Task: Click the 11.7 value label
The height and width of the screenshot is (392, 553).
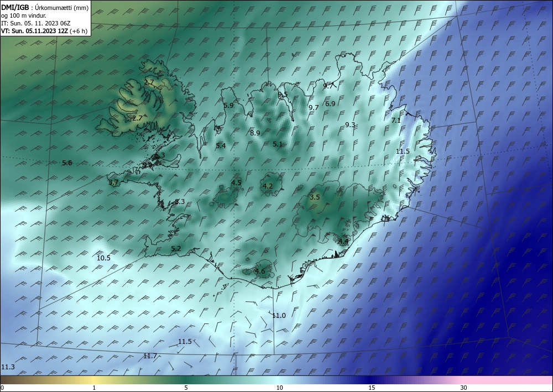Action: click(150, 356)
